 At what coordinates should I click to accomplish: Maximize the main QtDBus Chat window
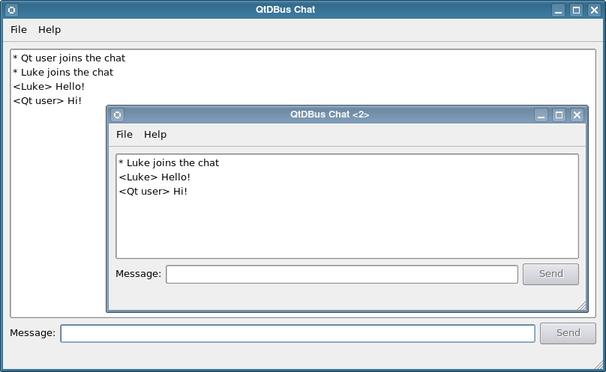tap(576, 10)
